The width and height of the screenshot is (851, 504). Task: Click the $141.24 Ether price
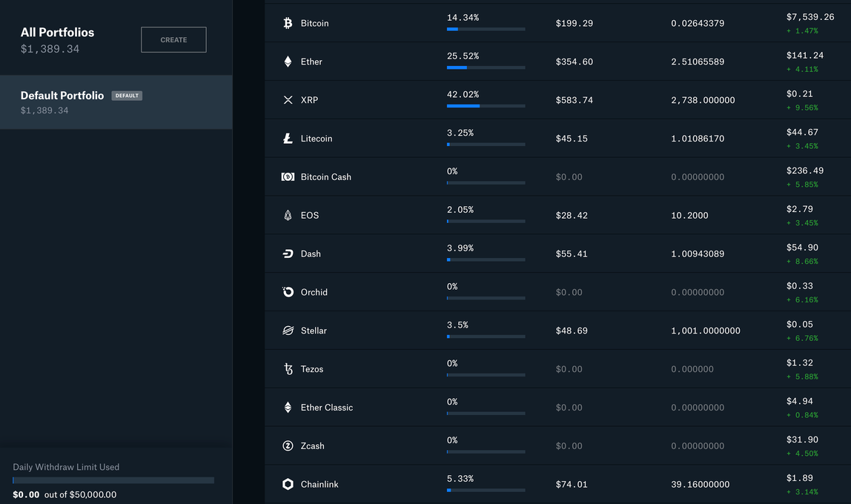[x=805, y=56]
